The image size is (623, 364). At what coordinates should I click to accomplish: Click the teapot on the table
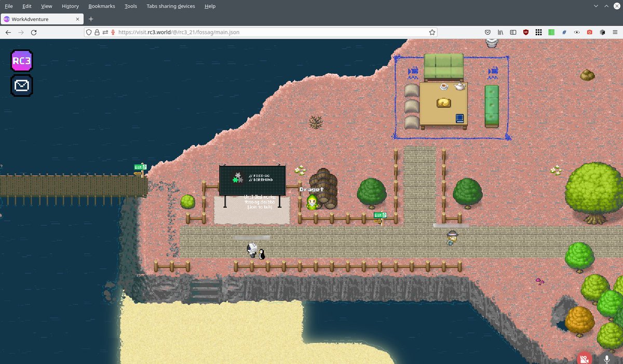(x=460, y=86)
